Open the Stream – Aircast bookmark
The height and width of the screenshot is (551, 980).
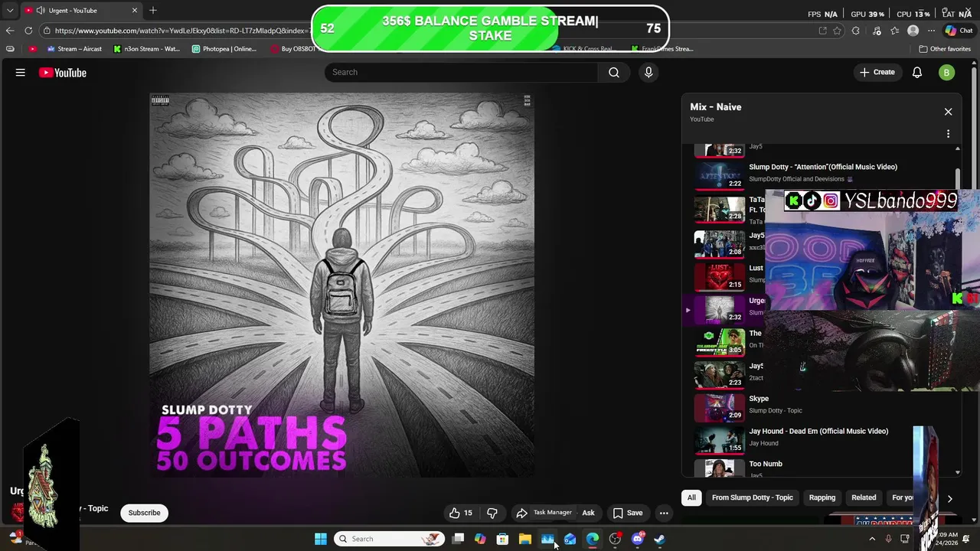point(74,49)
